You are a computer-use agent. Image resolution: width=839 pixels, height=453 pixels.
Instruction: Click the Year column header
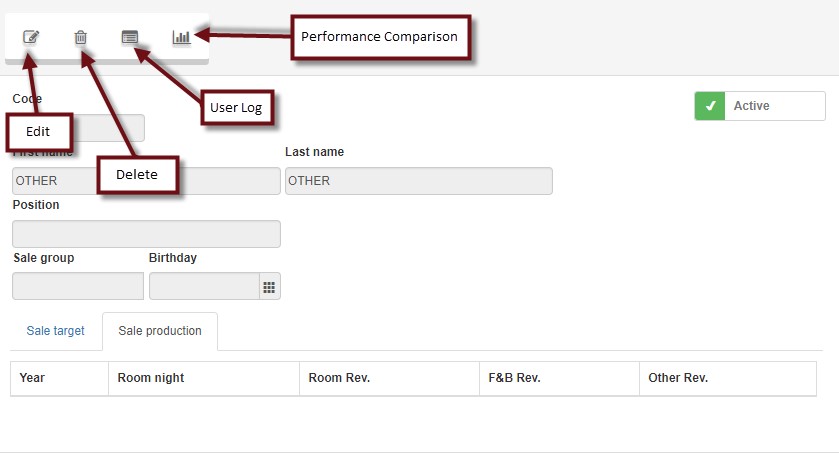(x=33, y=378)
